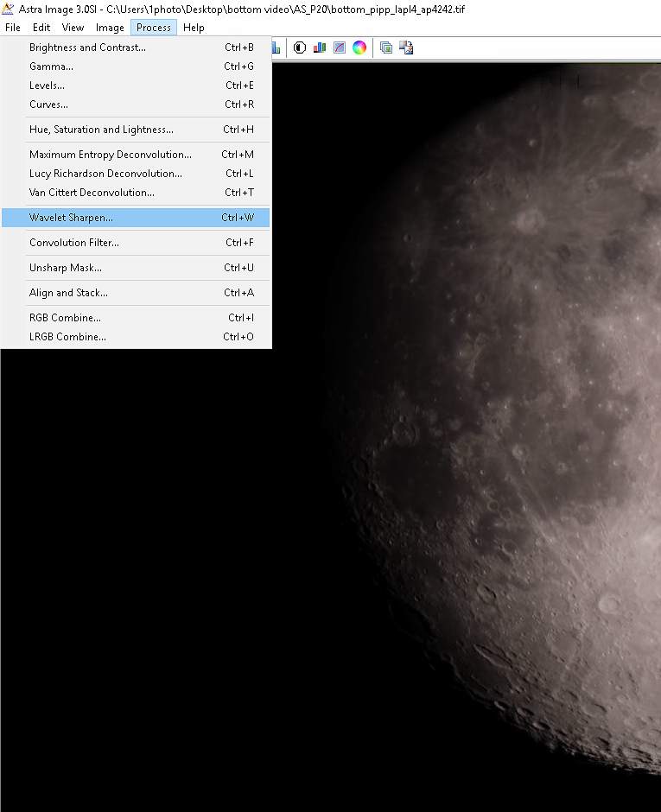Viewport: 661px width, 812px height.
Task: Click the Levels bar-chart toolbar icon
Action: coord(320,48)
